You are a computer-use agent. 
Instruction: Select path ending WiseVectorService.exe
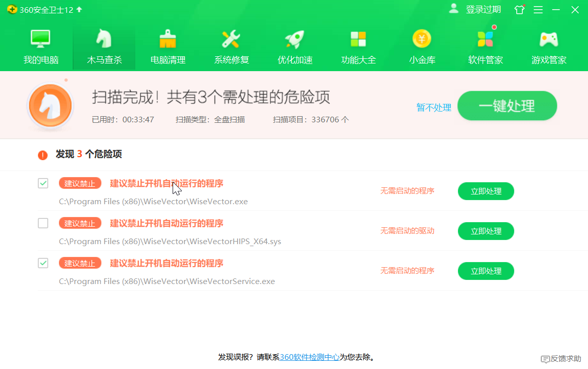[x=167, y=281]
